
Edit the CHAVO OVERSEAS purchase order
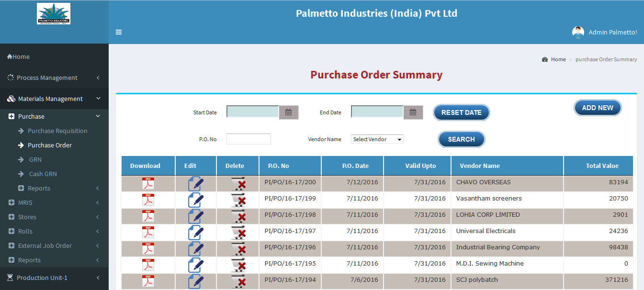(x=196, y=184)
